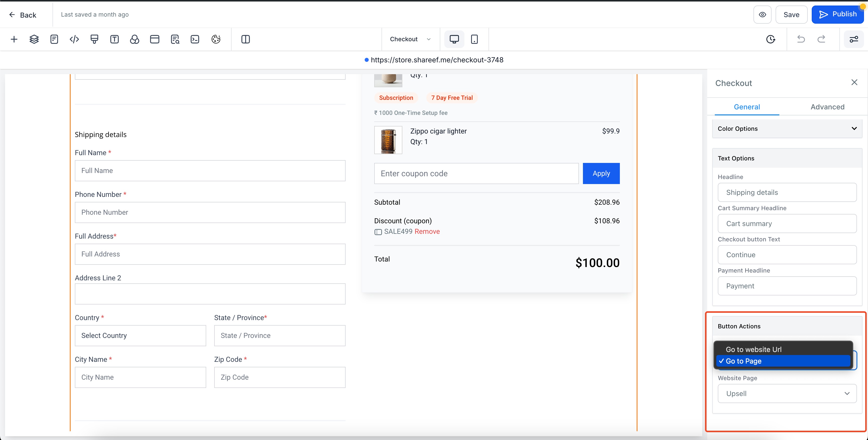
Task: Switch to mobile preview mode
Action: (474, 39)
